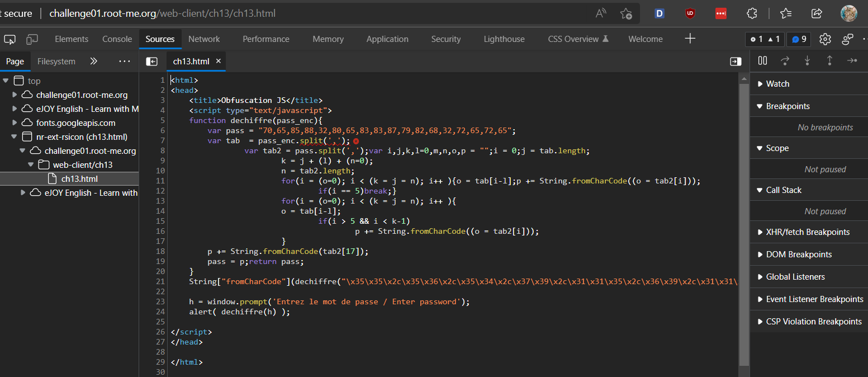Image resolution: width=868 pixels, height=377 pixels.
Task: Collapse the web-client/ch13 folder
Action: click(x=31, y=164)
